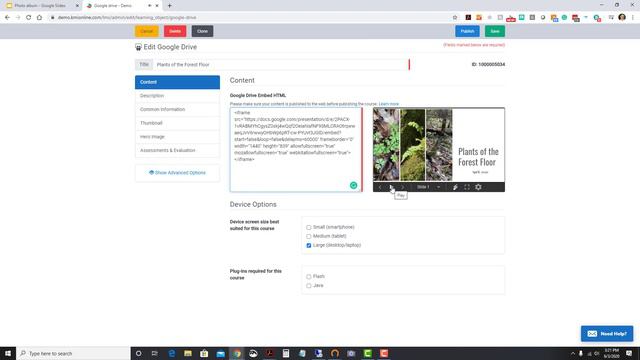Click the Need Help? chat button
Image resolution: width=640 pixels, height=360 pixels.
point(607,334)
